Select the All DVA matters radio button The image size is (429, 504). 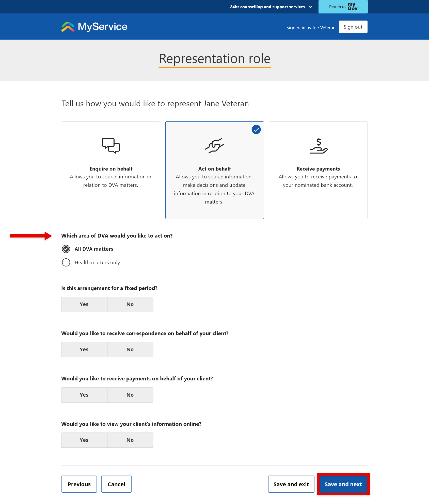tap(66, 249)
